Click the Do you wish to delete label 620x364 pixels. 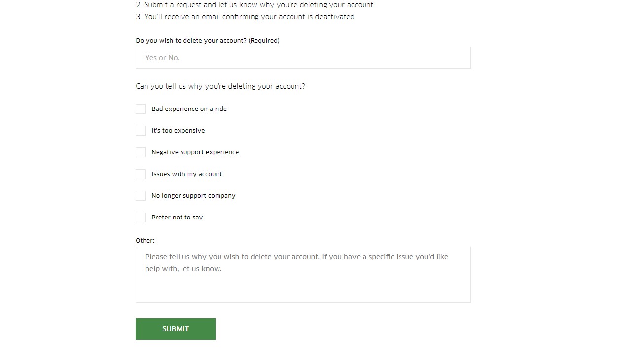click(x=208, y=41)
